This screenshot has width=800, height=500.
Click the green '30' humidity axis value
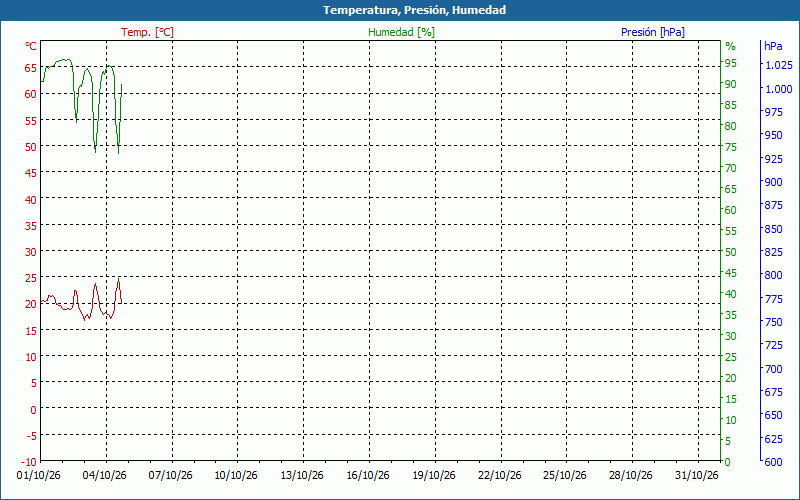pos(731,336)
